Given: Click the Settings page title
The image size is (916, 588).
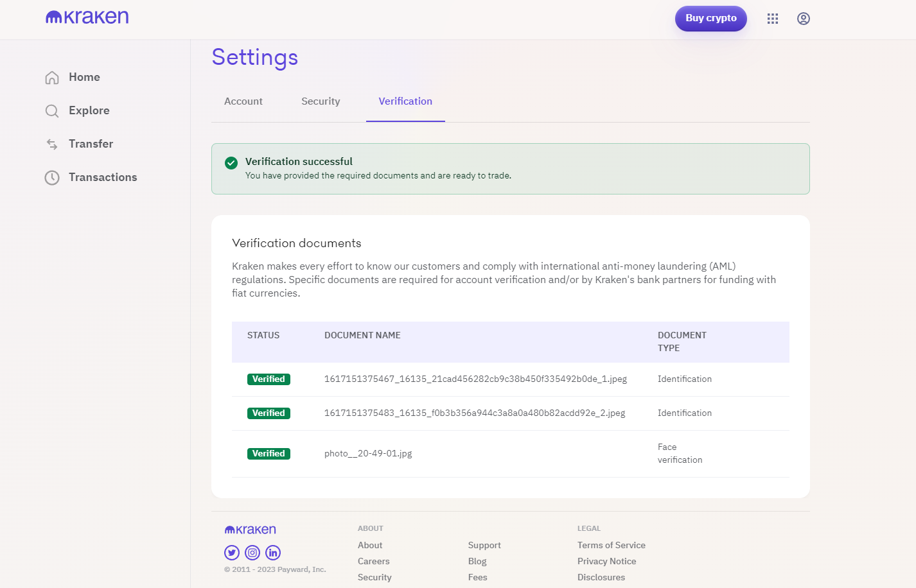Looking at the screenshot, I should tap(255, 58).
